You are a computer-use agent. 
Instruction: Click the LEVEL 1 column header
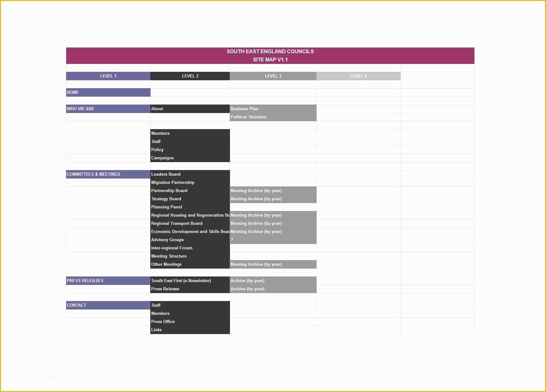108,76
